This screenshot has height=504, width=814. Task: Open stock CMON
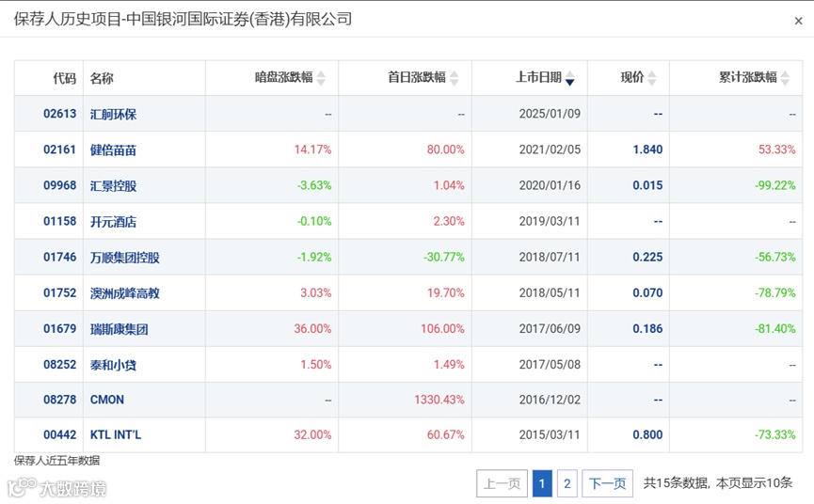point(107,400)
